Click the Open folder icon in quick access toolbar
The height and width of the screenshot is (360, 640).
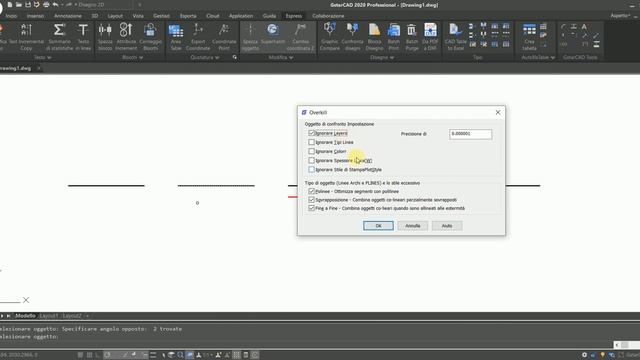pyautogui.click(x=19, y=4)
